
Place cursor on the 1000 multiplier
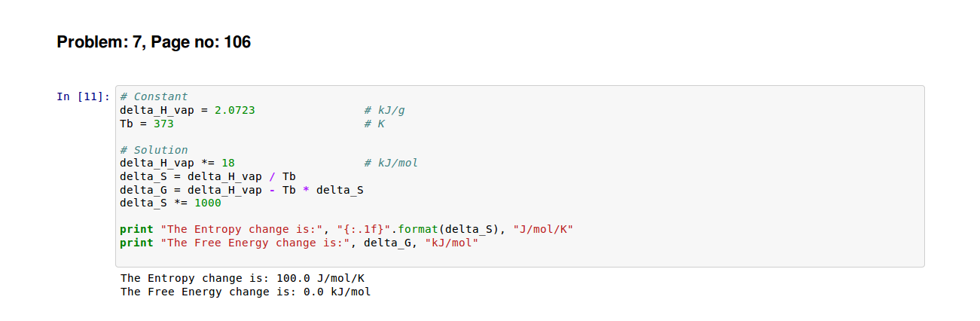pyautogui.click(x=207, y=203)
